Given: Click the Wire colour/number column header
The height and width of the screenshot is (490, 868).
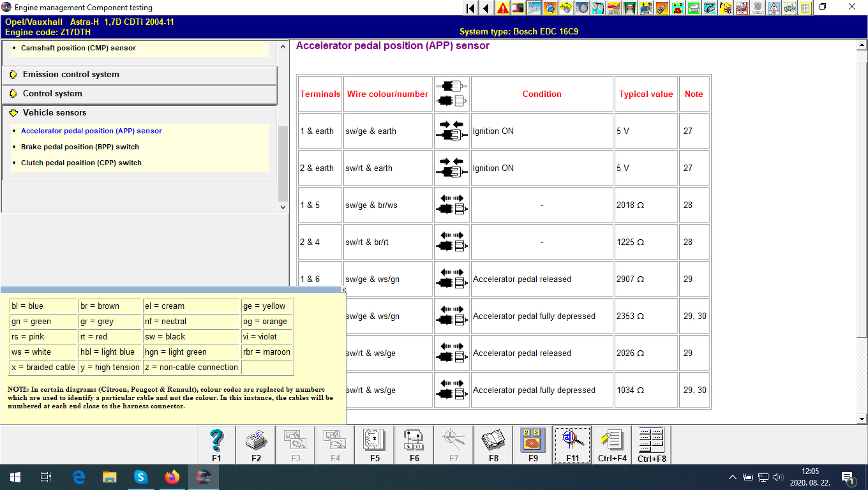Looking at the screenshot, I should (x=387, y=94).
